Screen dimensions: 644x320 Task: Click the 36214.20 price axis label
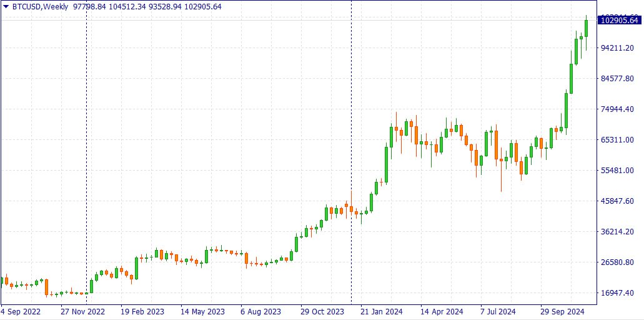pos(617,232)
